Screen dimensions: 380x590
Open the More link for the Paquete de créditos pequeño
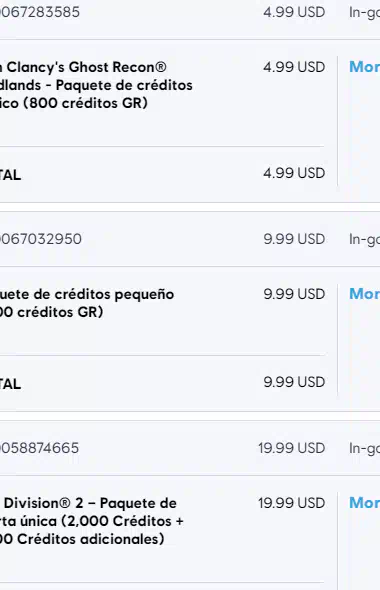(364, 294)
